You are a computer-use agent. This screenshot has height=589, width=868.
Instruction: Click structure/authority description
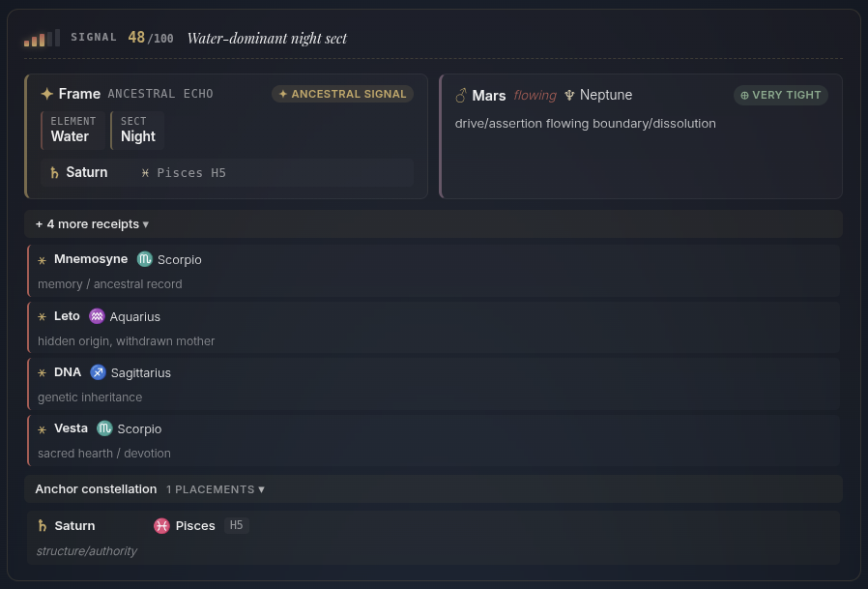pos(87,551)
